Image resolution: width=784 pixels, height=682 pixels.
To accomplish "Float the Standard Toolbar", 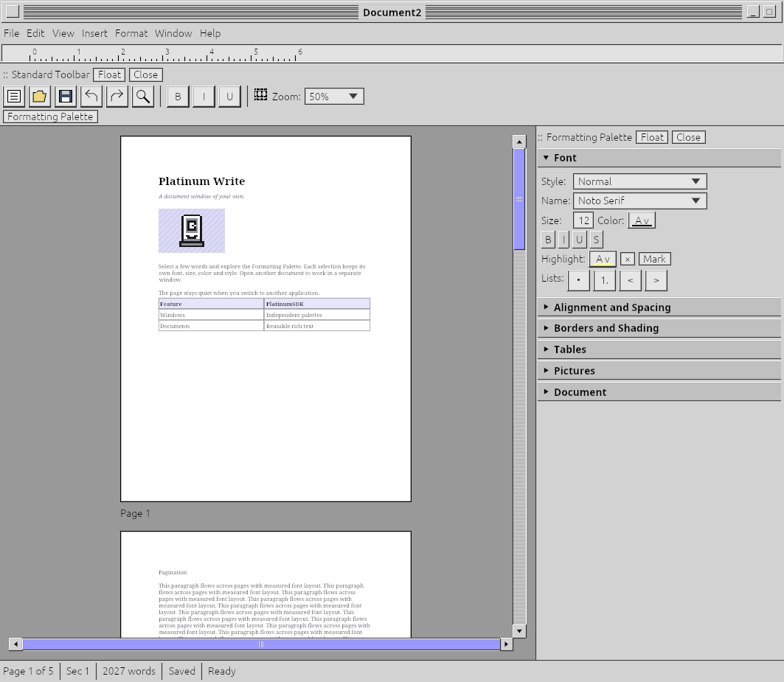I will pyautogui.click(x=109, y=74).
